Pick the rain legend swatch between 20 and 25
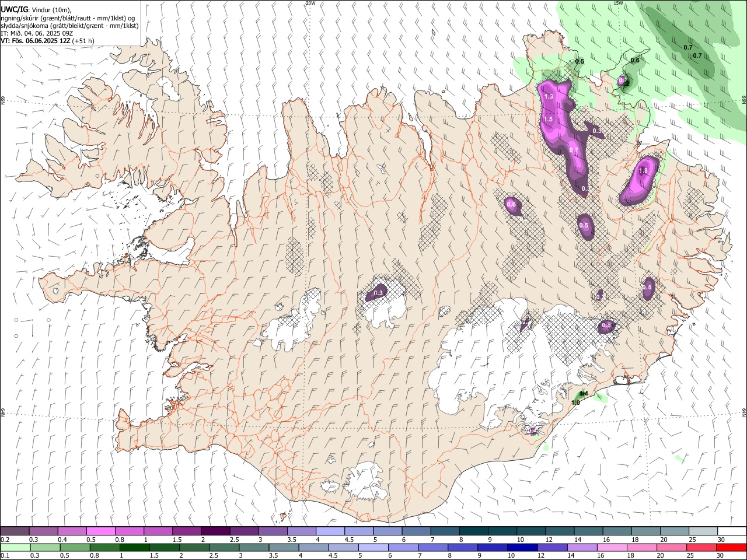The height and width of the screenshot is (560, 747). click(x=671, y=548)
